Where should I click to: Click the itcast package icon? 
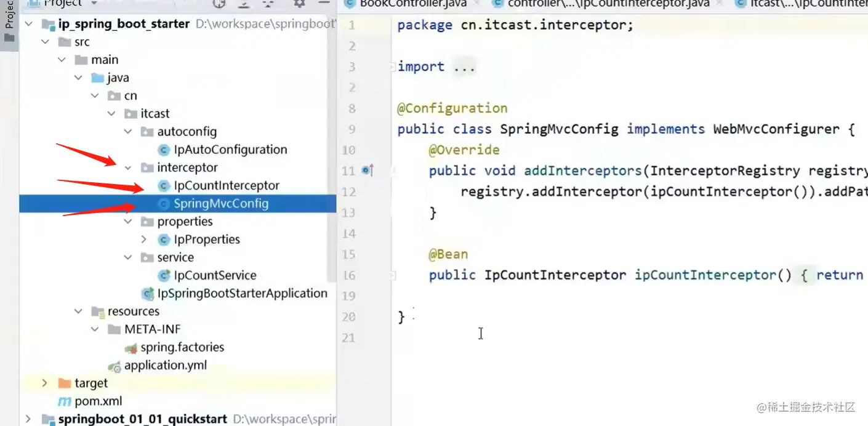coord(131,113)
